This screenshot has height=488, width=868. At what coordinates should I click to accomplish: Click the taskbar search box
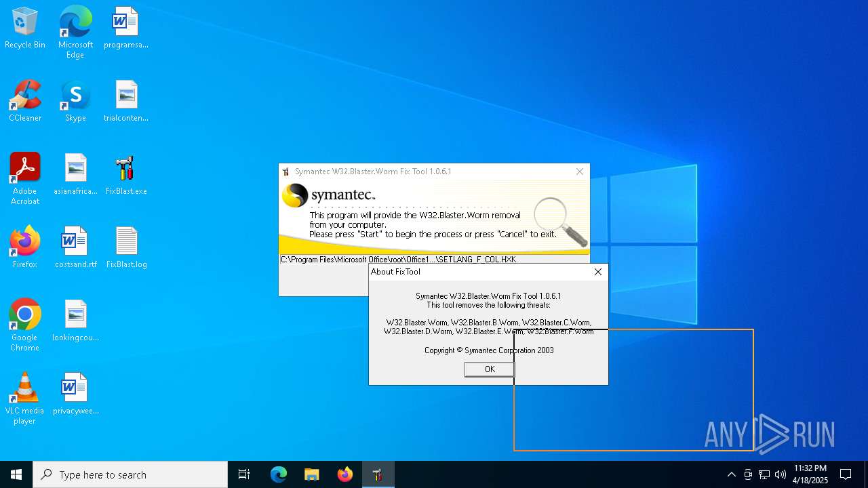click(130, 474)
